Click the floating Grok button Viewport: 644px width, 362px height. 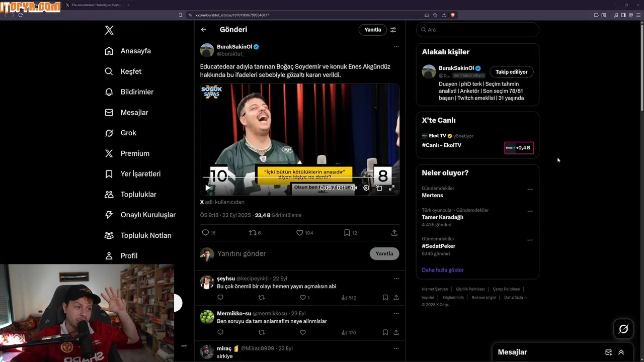[623, 329]
